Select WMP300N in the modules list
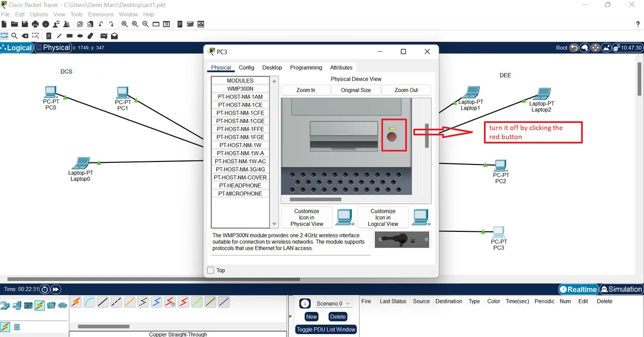The width and height of the screenshot is (644, 337). (240, 89)
